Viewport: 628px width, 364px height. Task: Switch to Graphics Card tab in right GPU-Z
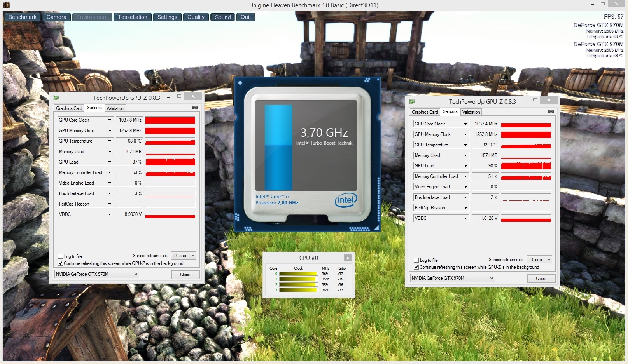(x=425, y=112)
